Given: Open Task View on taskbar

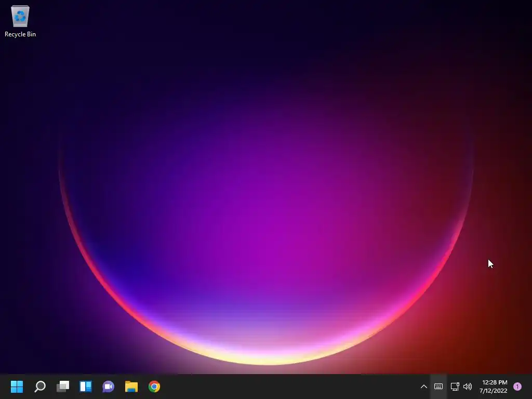Looking at the screenshot, I should click(63, 387).
